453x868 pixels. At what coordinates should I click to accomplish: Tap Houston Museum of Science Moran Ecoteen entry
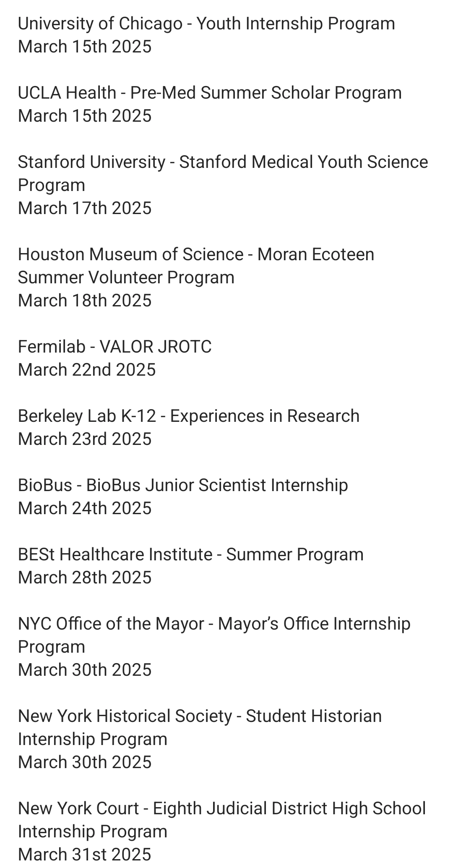pyautogui.click(x=196, y=266)
